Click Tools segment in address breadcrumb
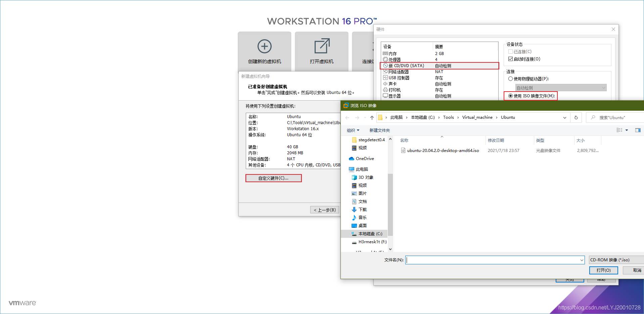This screenshot has width=644, height=314. pos(448,117)
